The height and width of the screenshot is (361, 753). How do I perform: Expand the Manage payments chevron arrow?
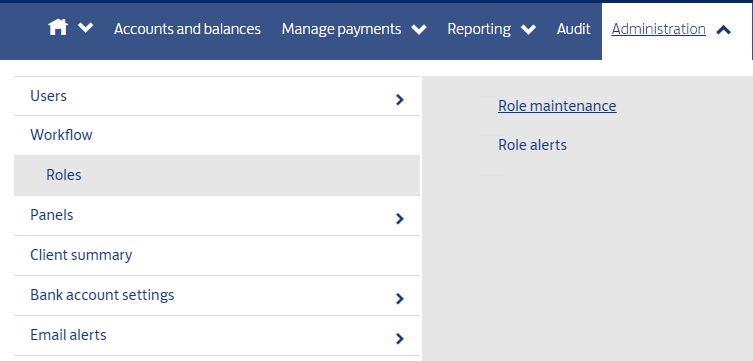click(419, 30)
